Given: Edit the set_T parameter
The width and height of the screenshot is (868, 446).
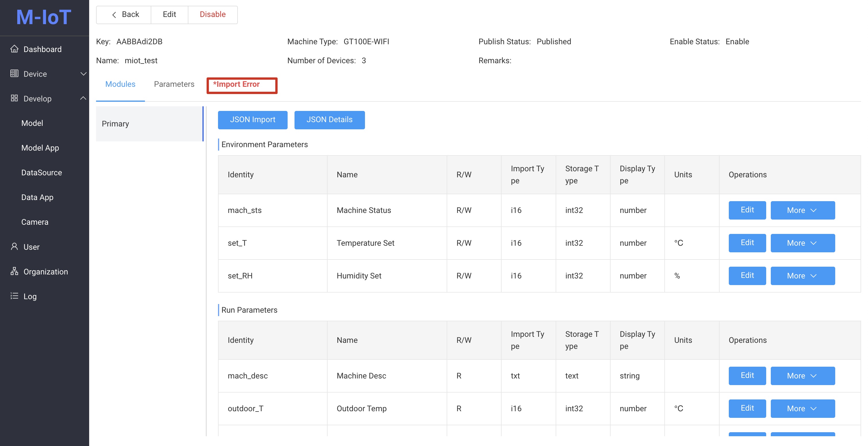Looking at the screenshot, I should pos(747,243).
